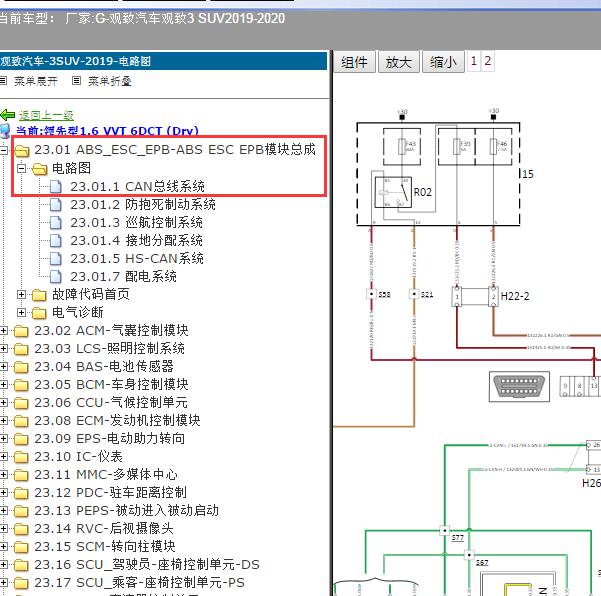The image size is (601, 596).
Task: Click document icon beside 23.01.7
Action: coord(56,277)
